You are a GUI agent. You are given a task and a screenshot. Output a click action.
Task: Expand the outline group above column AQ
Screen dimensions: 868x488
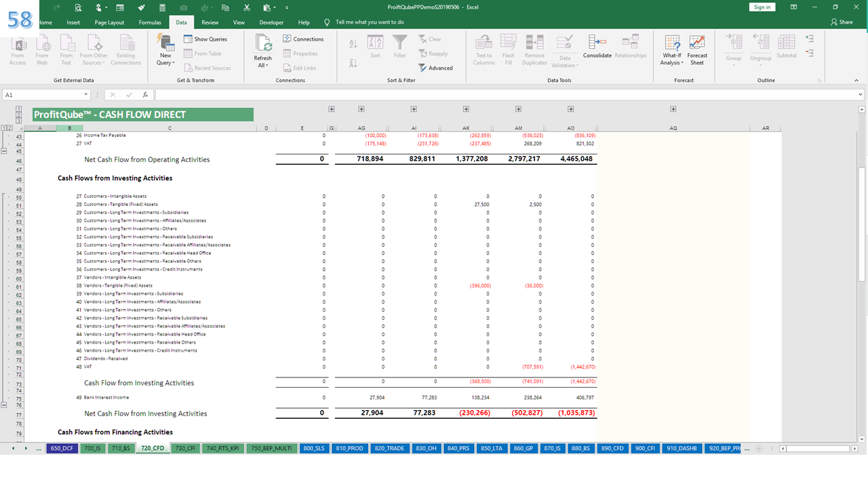coord(673,109)
